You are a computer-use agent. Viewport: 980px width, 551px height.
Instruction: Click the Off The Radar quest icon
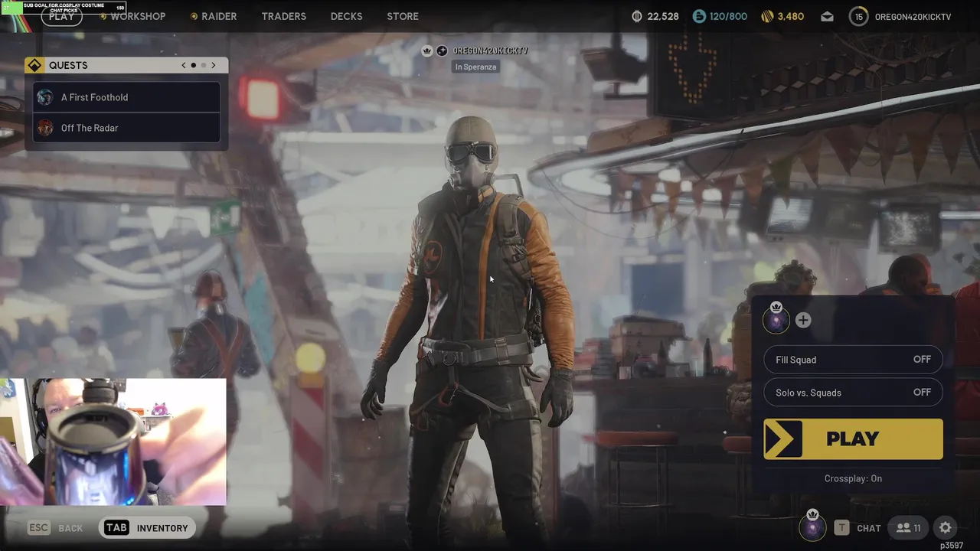[45, 128]
